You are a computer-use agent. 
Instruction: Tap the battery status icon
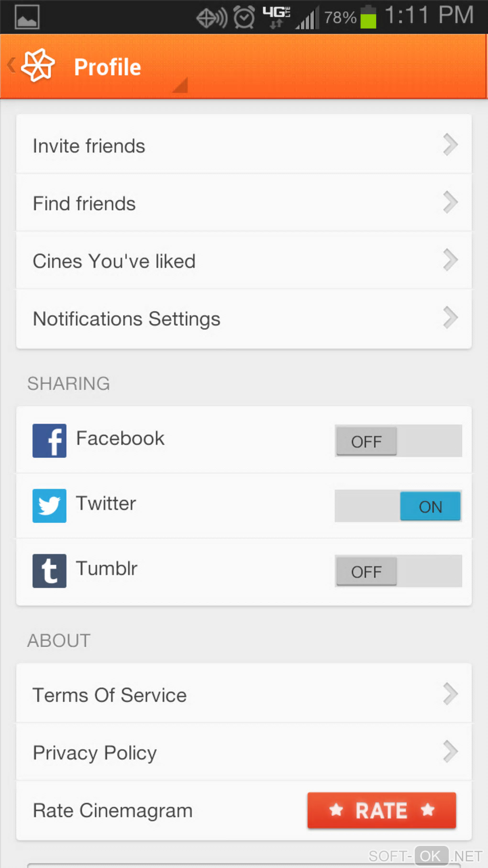point(368,17)
